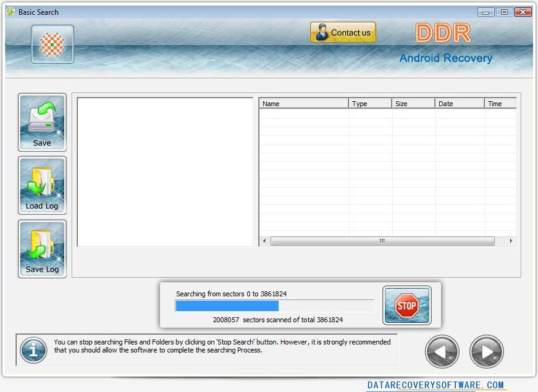
Task: Stop the search with the STOP button
Action: point(406,305)
